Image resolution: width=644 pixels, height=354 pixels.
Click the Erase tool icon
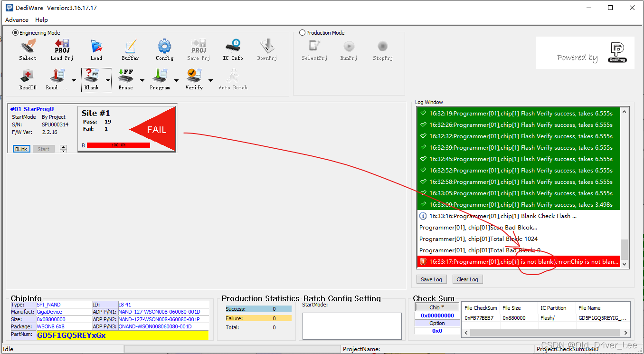point(126,79)
